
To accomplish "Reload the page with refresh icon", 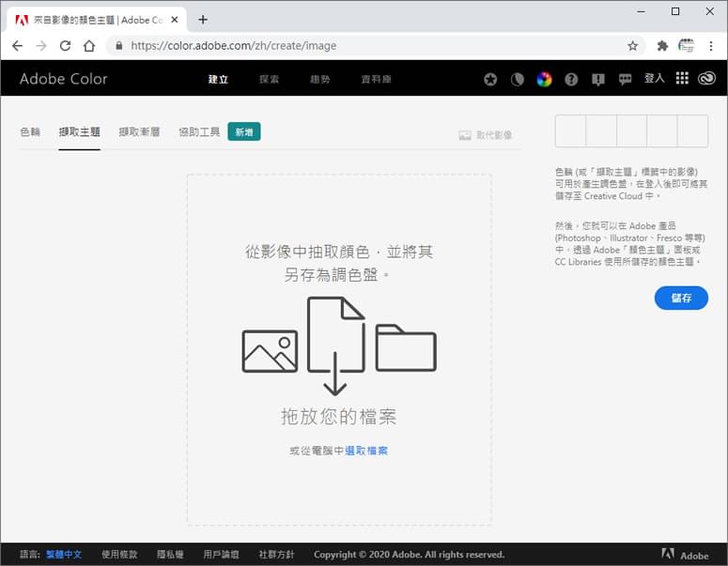I will pyautogui.click(x=65, y=46).
